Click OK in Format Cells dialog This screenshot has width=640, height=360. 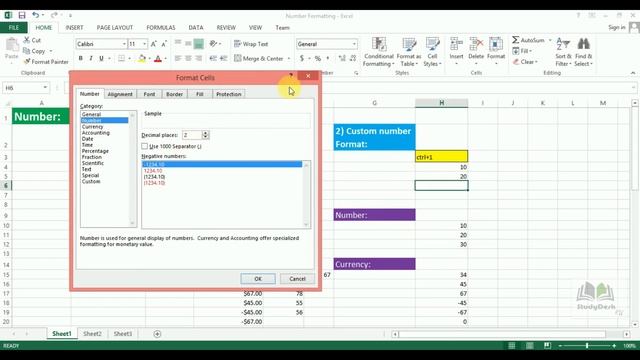[x=258, y=279]
